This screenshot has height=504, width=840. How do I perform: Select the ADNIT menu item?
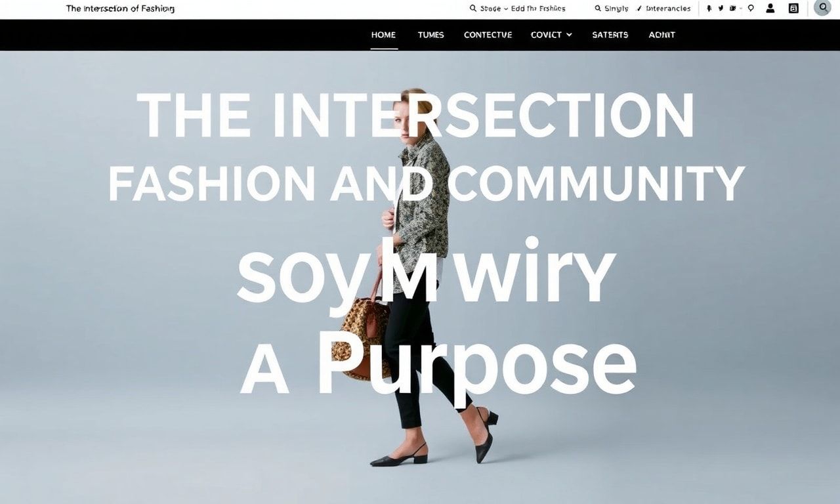[x=661, y=35]
